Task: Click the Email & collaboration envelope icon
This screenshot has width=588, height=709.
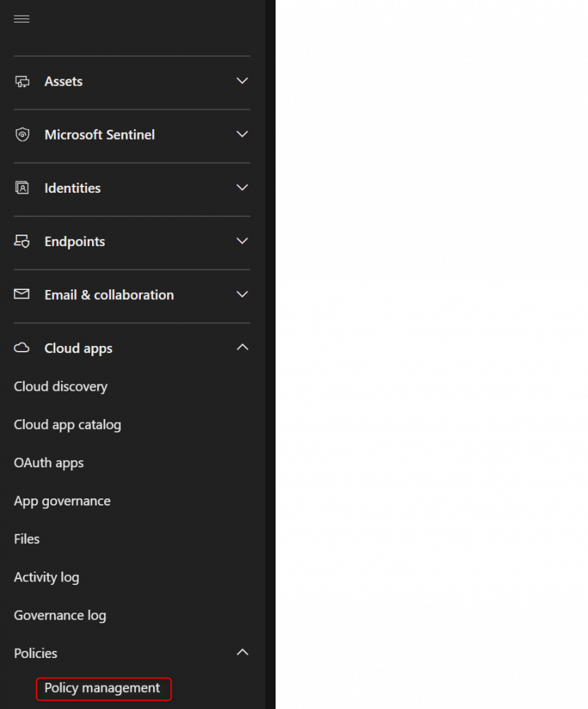Action: 22,294
